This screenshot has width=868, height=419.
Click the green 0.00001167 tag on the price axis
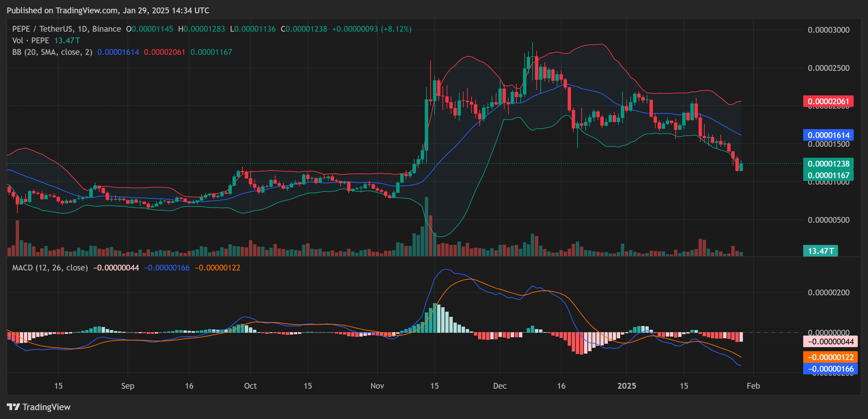coord(828,175)
